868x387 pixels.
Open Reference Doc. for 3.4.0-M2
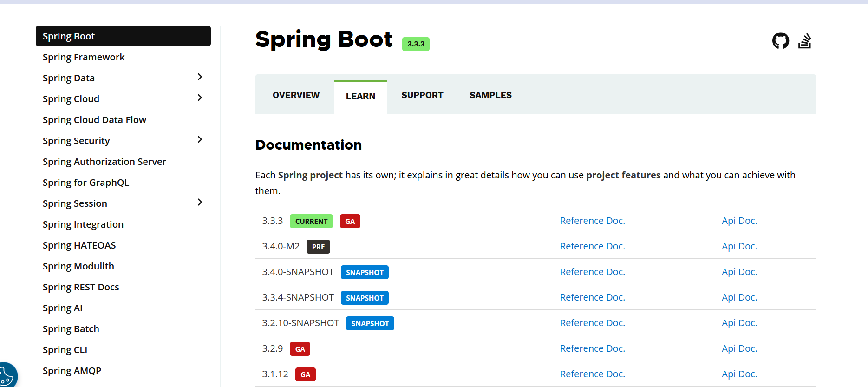coord(593,246)
